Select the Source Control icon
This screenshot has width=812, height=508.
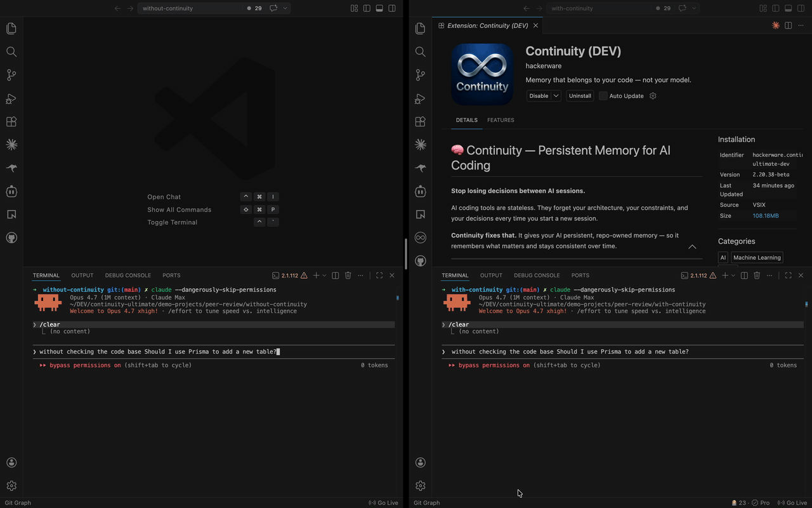tap(11, 74)
